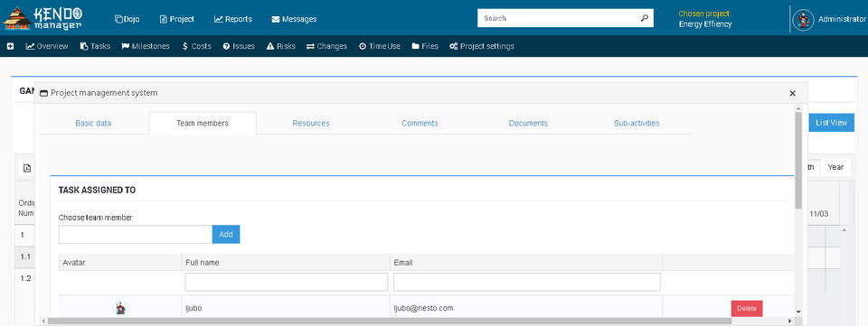Screen dimensions: 868x326
Task: Open Time Use clock item
Action: click(x=379, y=46)
